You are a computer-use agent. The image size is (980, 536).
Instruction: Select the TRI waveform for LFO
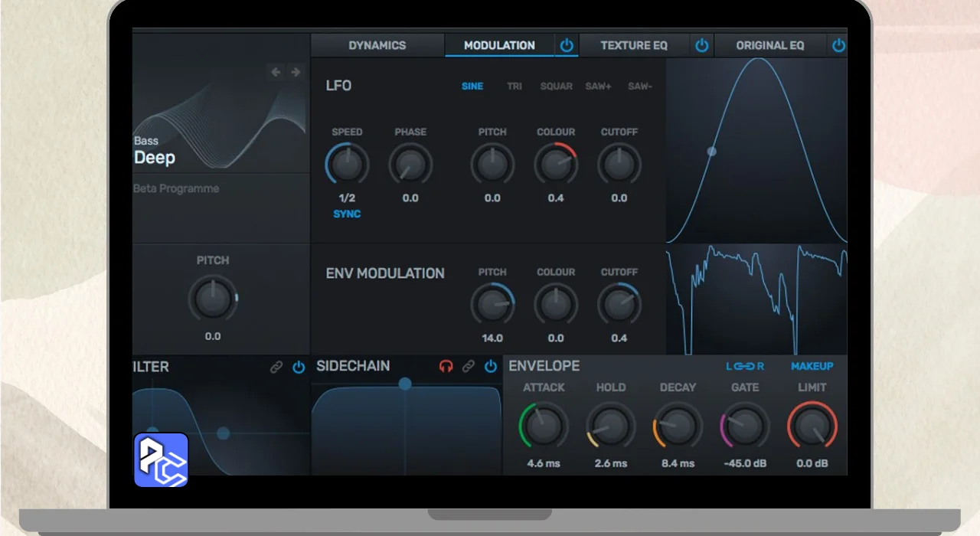(x=514, y=87)
